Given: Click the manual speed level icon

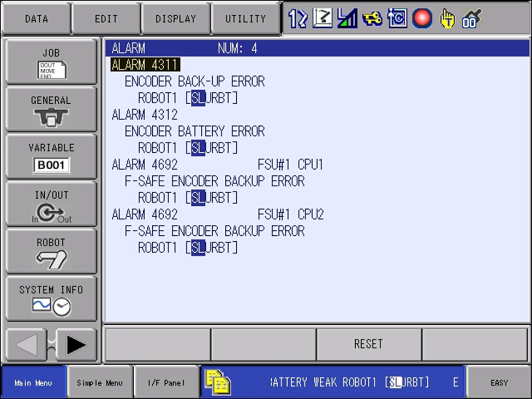Looking at the screenshot, I should (347, 19).
